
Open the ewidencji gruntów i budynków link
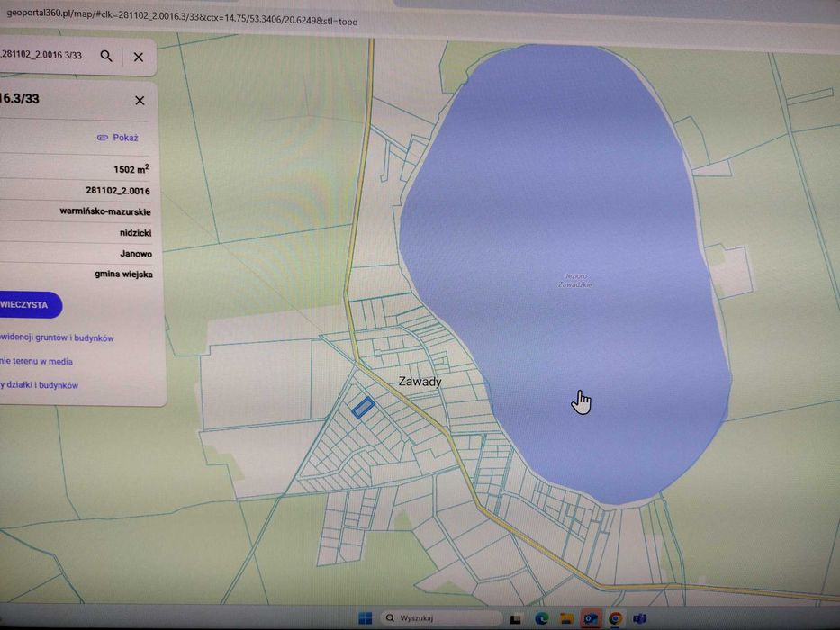point(57,338)
